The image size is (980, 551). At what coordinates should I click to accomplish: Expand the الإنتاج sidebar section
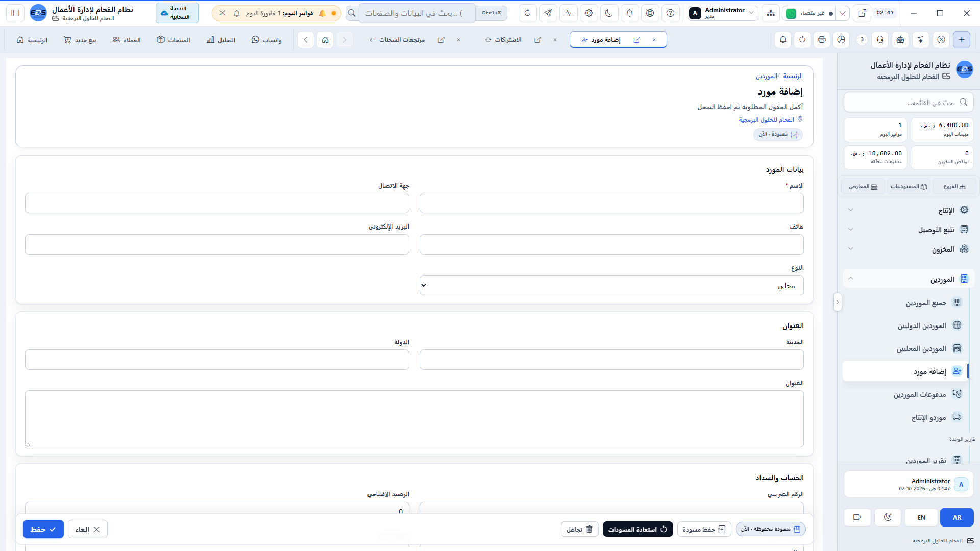point(909,210)
